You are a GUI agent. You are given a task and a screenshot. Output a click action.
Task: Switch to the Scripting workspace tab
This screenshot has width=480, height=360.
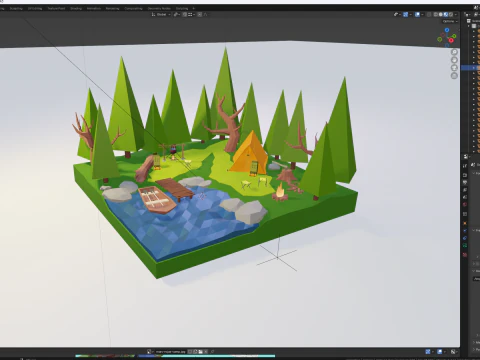[182, 8]
